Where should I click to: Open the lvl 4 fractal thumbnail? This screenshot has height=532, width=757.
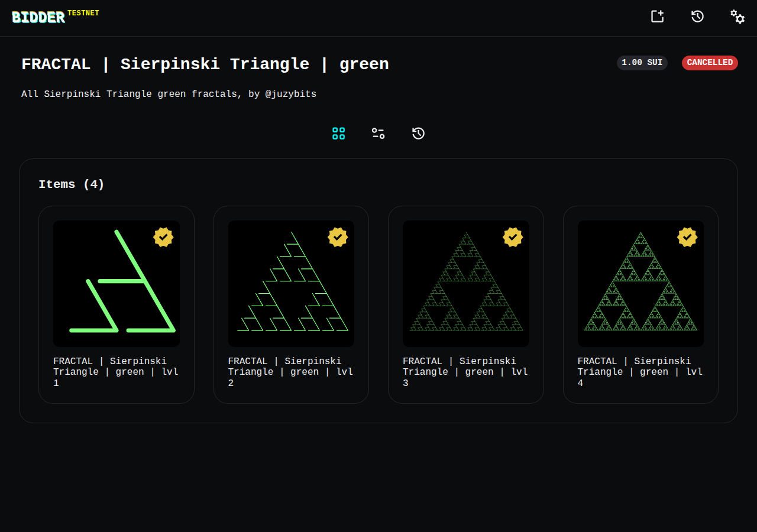click(x=640, y=284)
